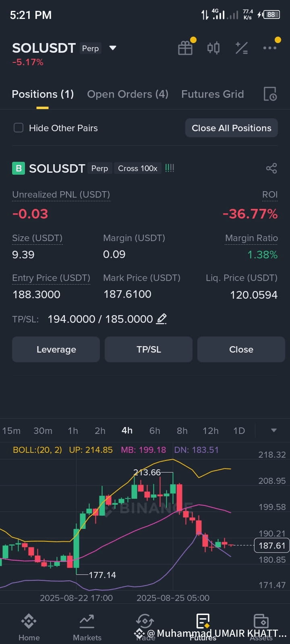Go to the Home tab
The height and width of the screenshot is (644, 290).
pos(29,627)
